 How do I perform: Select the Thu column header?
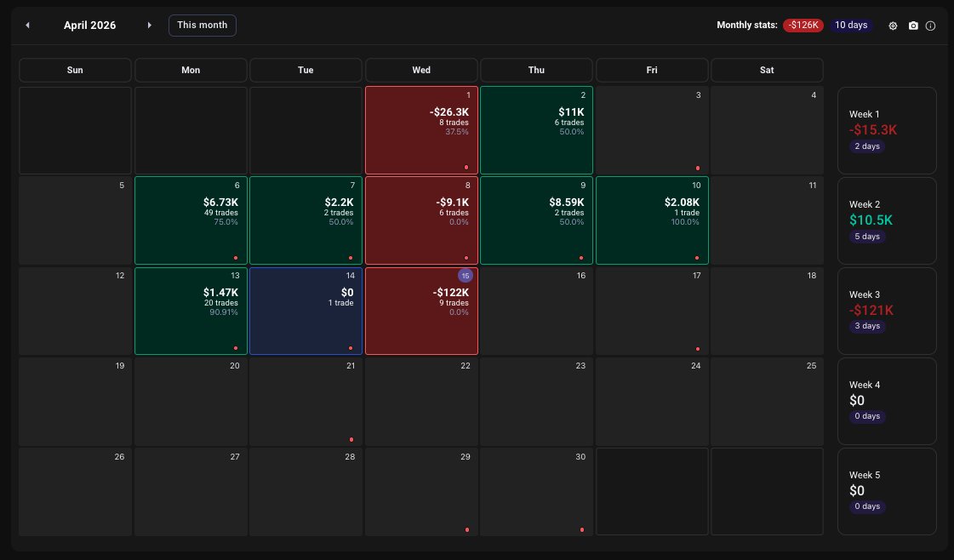point(536,70)
